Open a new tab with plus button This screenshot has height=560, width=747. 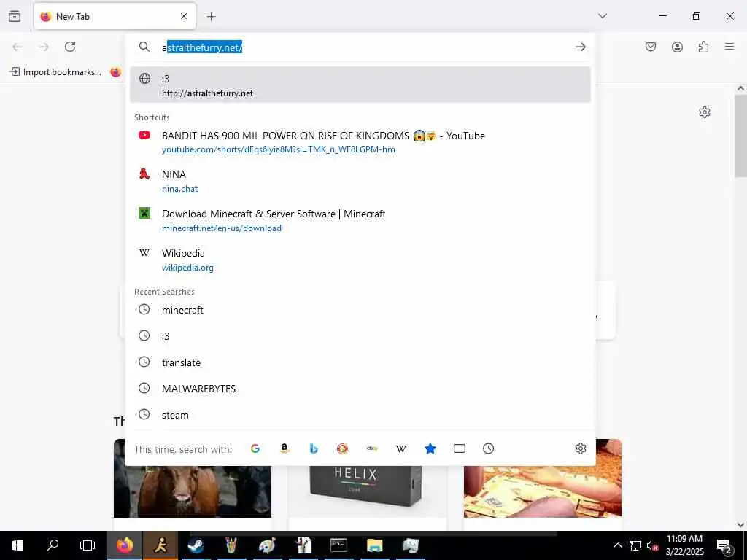[212, 17]
